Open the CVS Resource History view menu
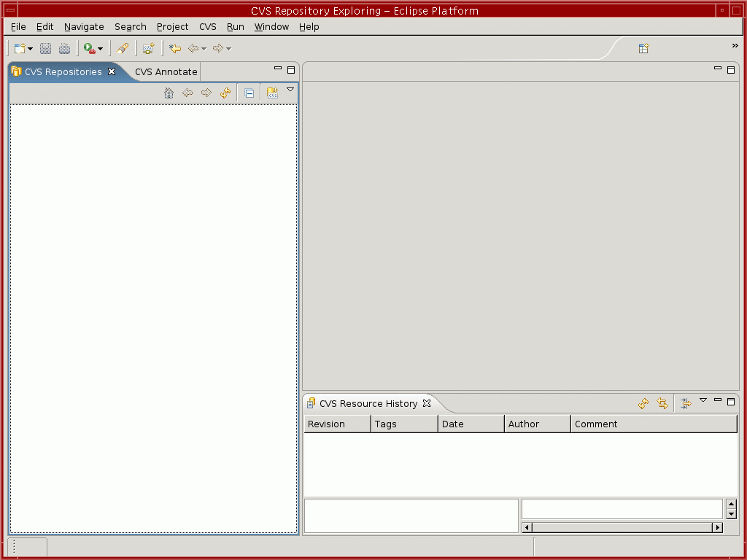The width and height of the screenshot is (747, 560). (x=703, y=400)
